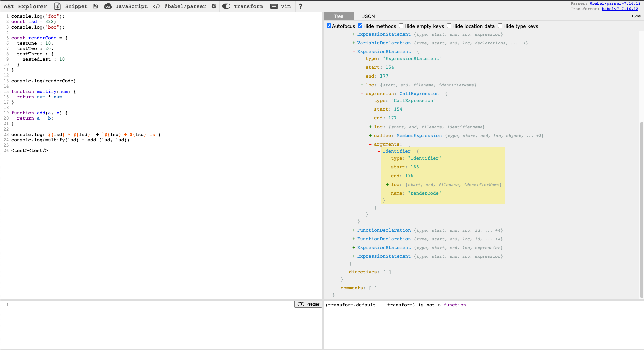This screenshot has height=350, width=644.
Task: Switch to the JSON tab
Action: [x=368, y=16]
